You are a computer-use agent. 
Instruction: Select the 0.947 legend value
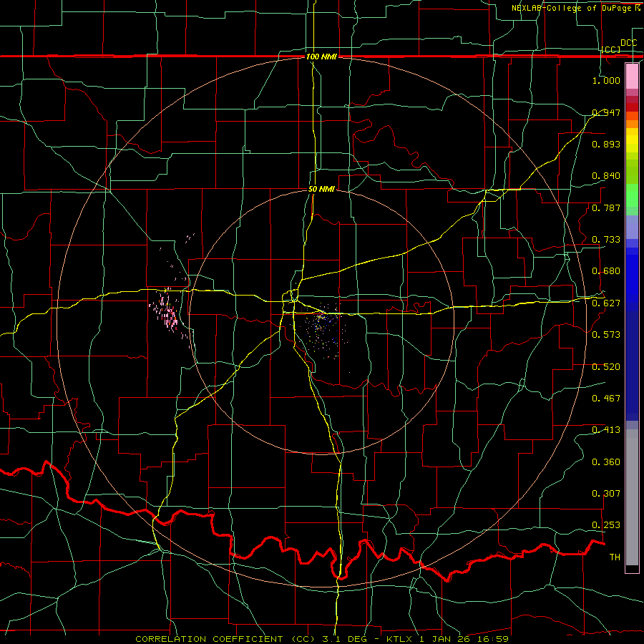[x=606, y=112]
